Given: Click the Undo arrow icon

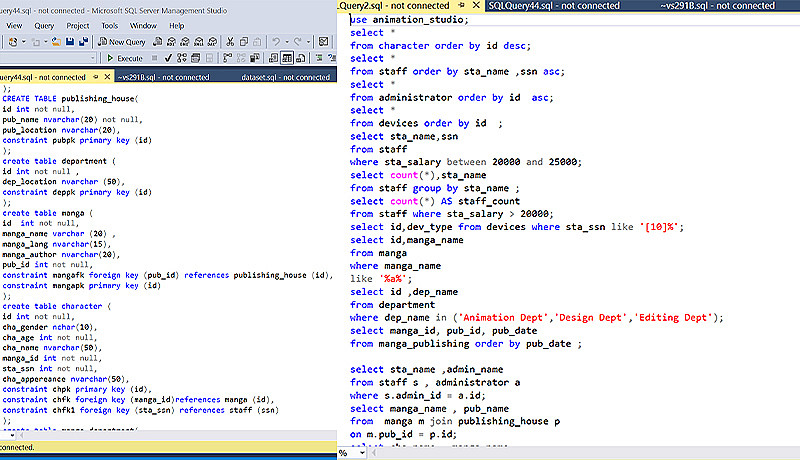Looking at the screenshot, I should [276, 42].
